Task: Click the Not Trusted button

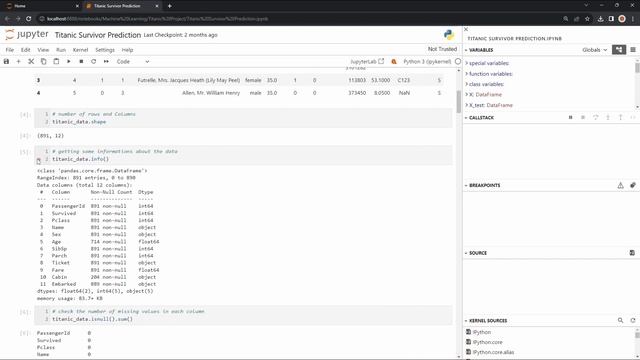Action: click(442, 49)
